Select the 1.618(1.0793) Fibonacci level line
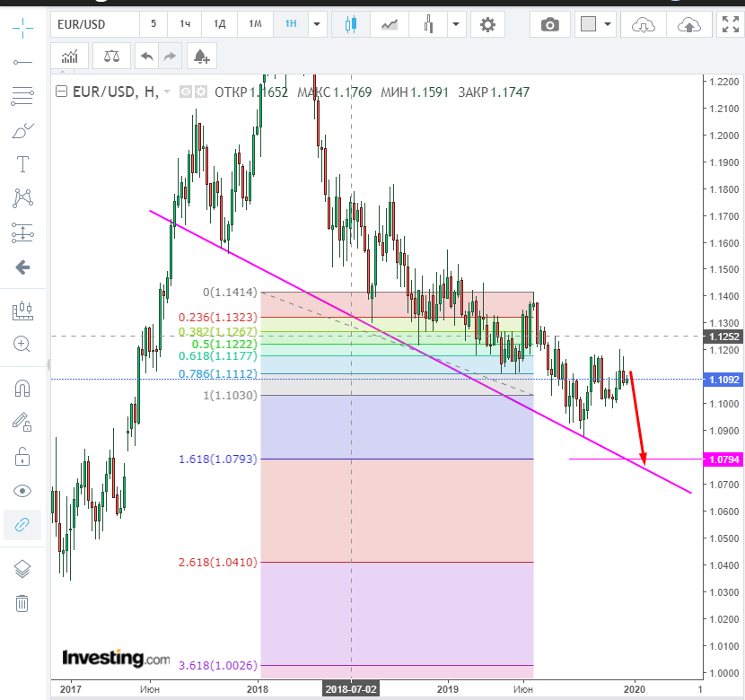 point(397,459)
